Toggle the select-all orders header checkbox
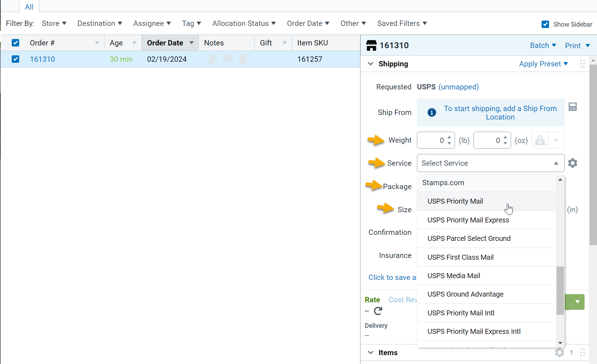597x364 pixels. (x=15, y=43)
